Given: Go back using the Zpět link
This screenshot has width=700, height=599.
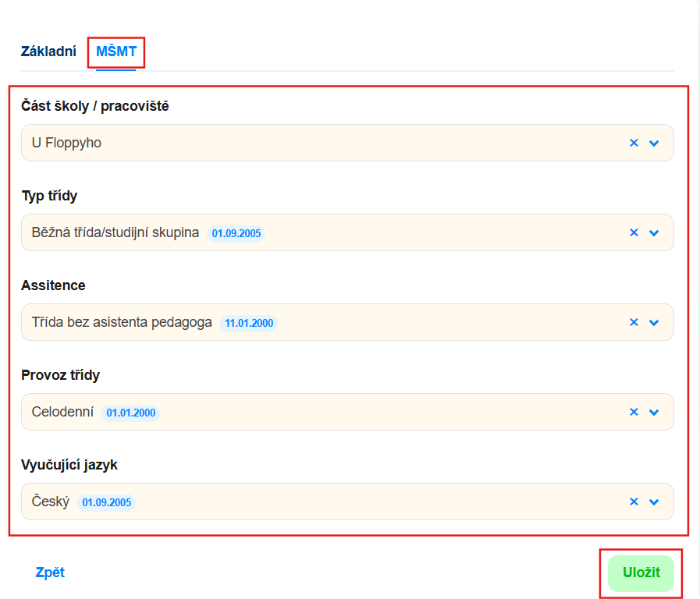Looking at the screenshot, I should pos(50,572).
